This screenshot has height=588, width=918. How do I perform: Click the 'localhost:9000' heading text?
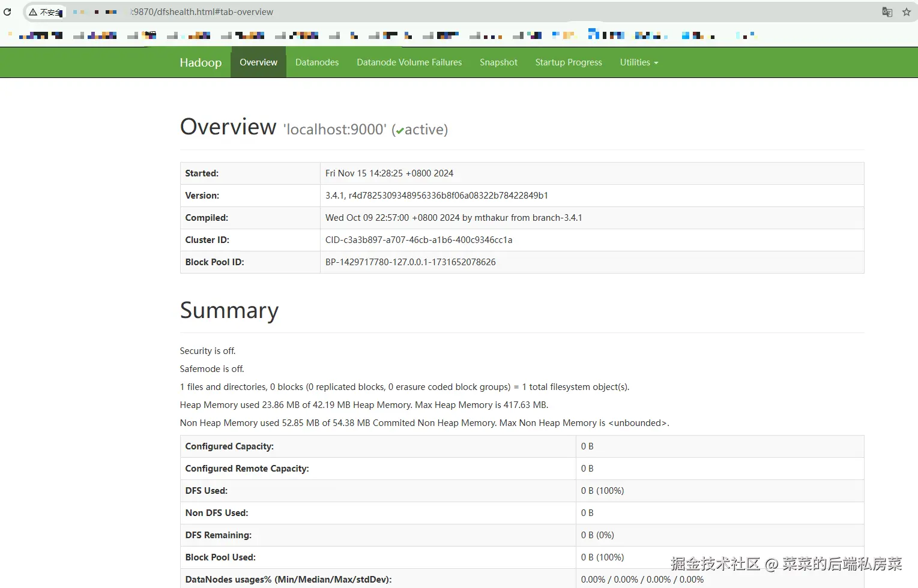point(334,130)
